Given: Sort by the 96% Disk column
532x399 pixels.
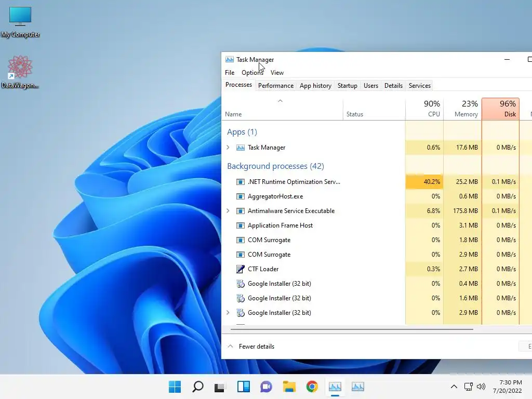Looking at the screenshot, I should pos(501,109).
